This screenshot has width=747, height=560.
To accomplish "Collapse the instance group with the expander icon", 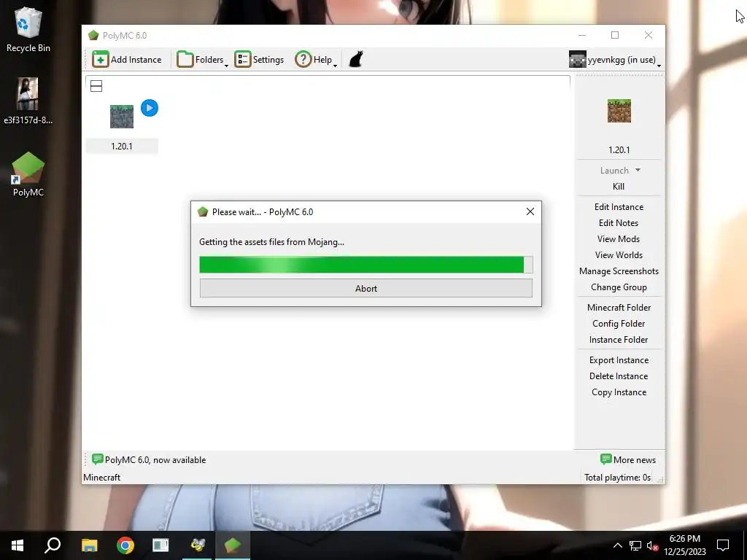I will point(96,86).
